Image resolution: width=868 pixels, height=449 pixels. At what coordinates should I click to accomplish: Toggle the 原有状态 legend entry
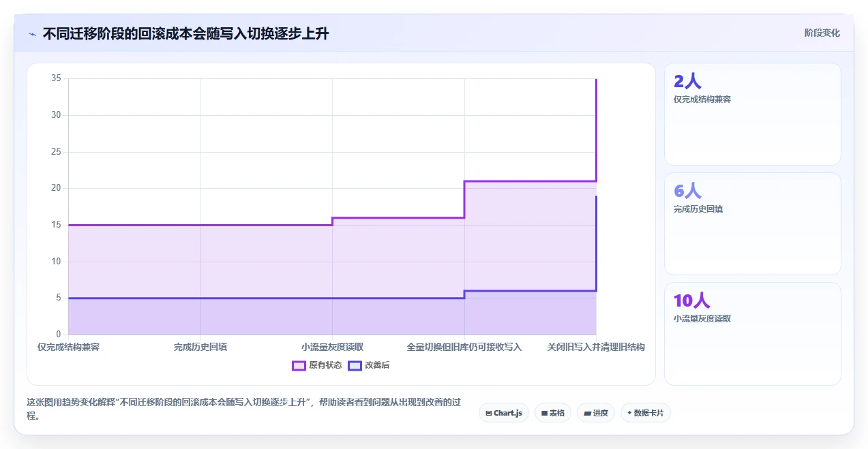click(x=317, y=365)
